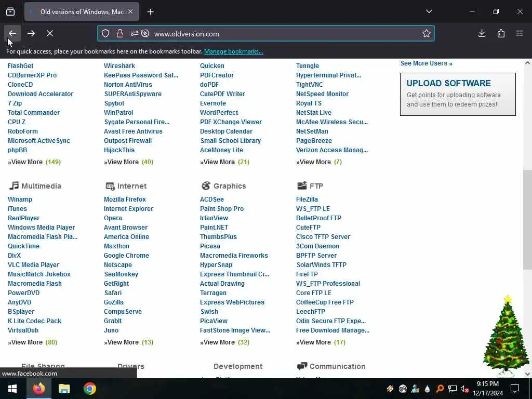Close the Old versions of Windows tab

(x=130, y=11)
